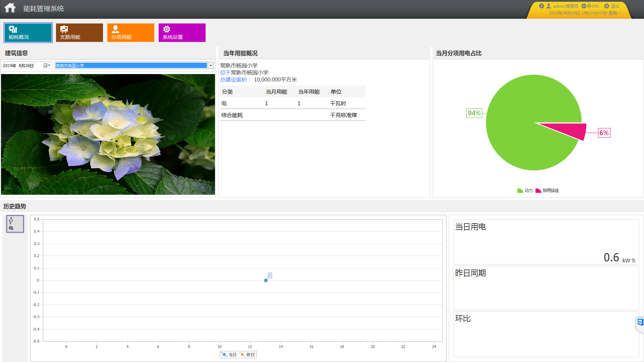This screenshot has height=362, width=644.
Task: Click the TeamViewer side panel icon
Action: [640, 322]
